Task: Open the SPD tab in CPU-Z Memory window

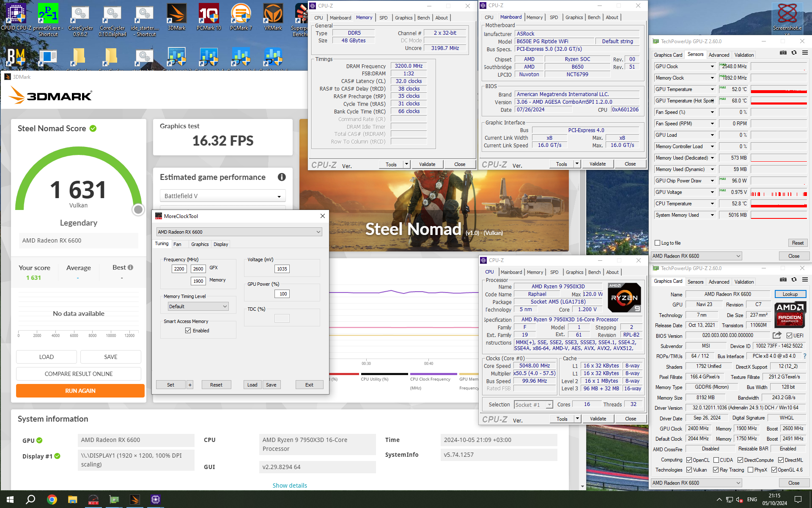Action: point(383,18)
